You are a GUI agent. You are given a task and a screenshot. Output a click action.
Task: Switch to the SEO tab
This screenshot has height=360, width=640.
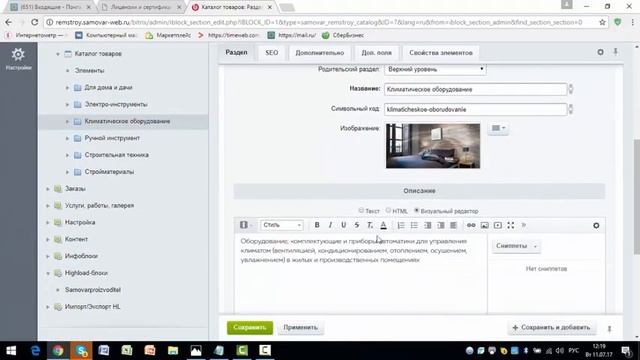click(271, 53)
